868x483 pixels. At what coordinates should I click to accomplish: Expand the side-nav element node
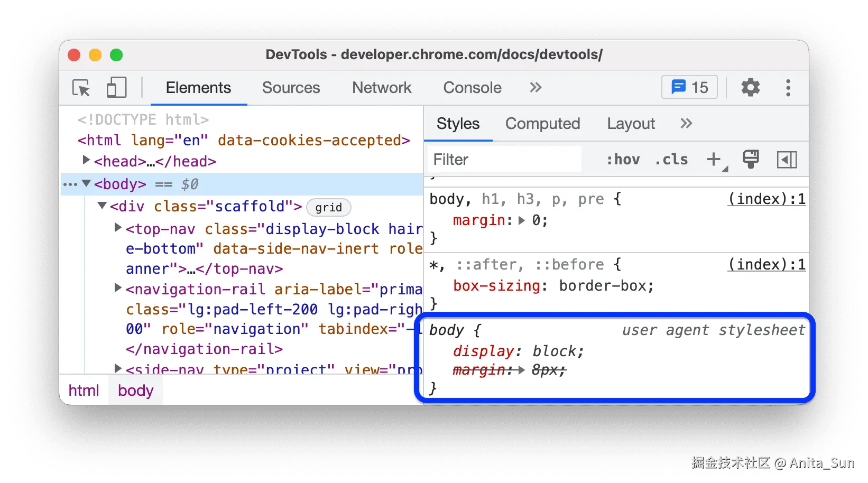coord(118,368)
